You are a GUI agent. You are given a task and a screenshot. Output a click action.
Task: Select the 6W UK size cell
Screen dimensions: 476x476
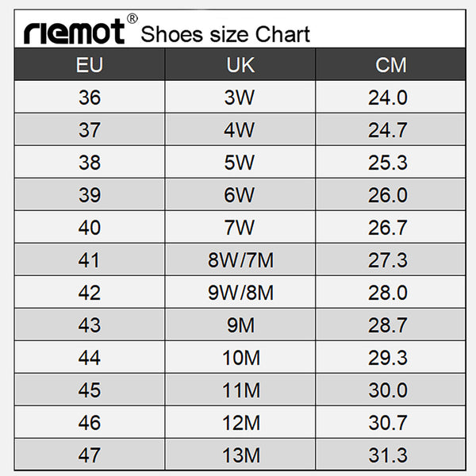240,194
